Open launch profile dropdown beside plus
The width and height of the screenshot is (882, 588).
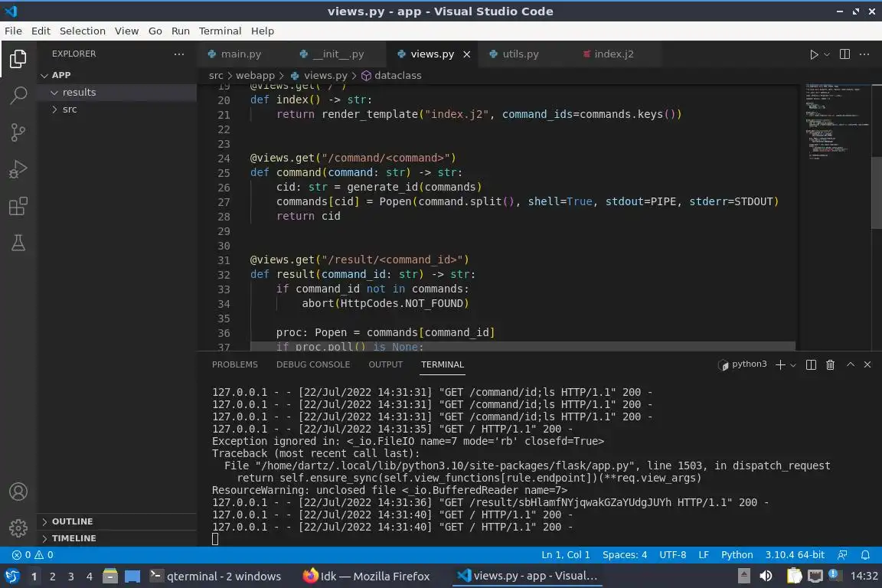(792, 365)
